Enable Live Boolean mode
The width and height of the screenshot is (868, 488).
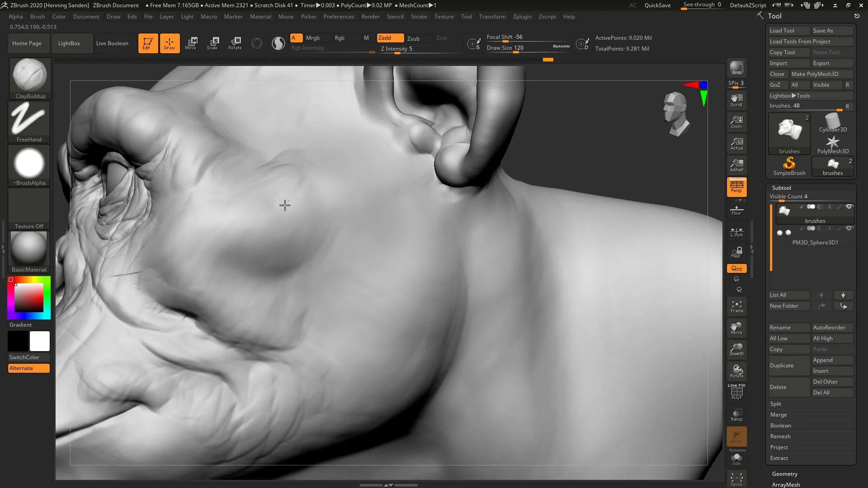tap(113, 43)
